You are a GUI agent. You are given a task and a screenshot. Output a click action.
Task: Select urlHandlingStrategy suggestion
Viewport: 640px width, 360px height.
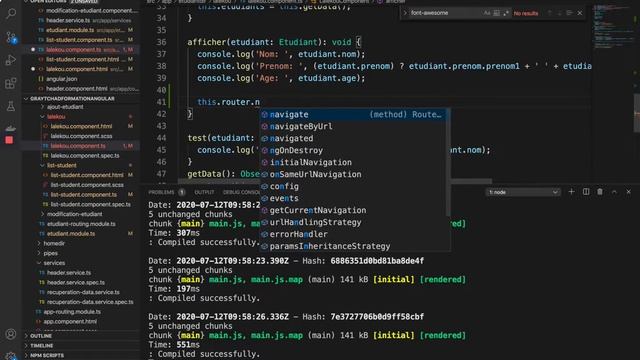[x=353, y=222]
